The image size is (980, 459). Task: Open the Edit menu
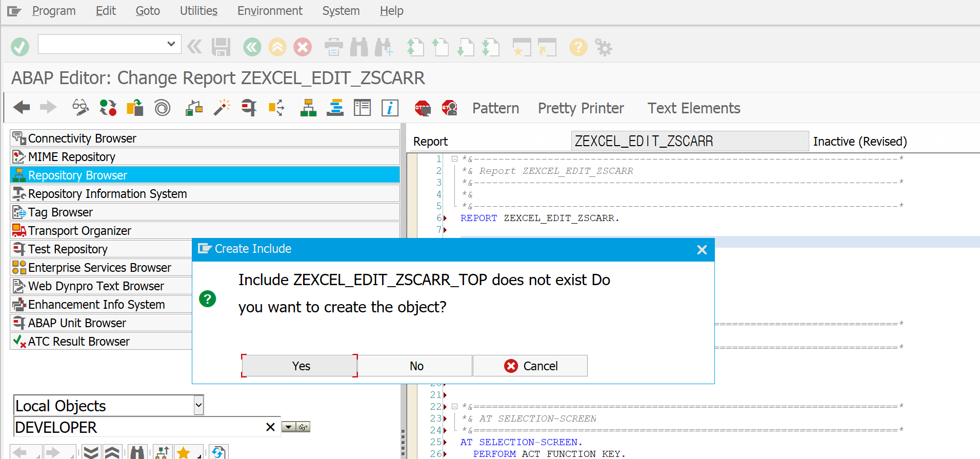pos(106,11)
